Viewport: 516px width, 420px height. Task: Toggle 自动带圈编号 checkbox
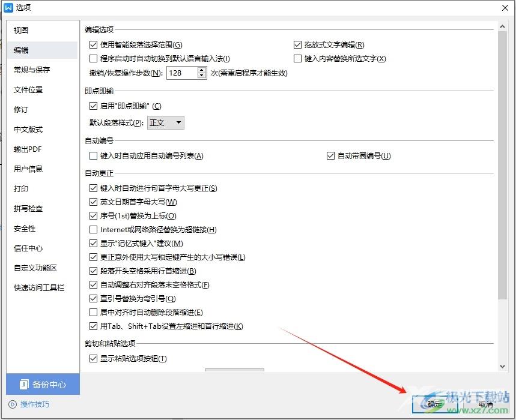pos(331,156)
